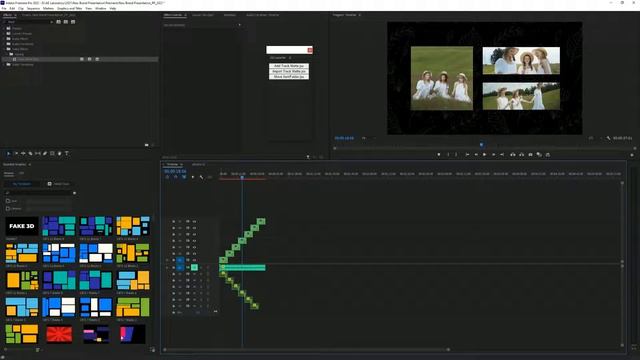Click Add Marker in Program Monitor

tap(439, 155)
